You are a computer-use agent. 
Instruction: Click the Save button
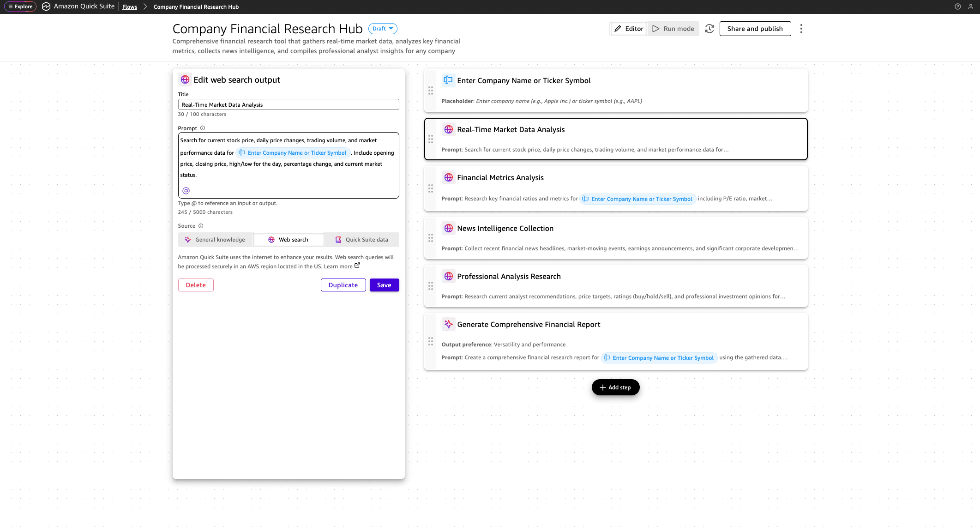(384, 285)
